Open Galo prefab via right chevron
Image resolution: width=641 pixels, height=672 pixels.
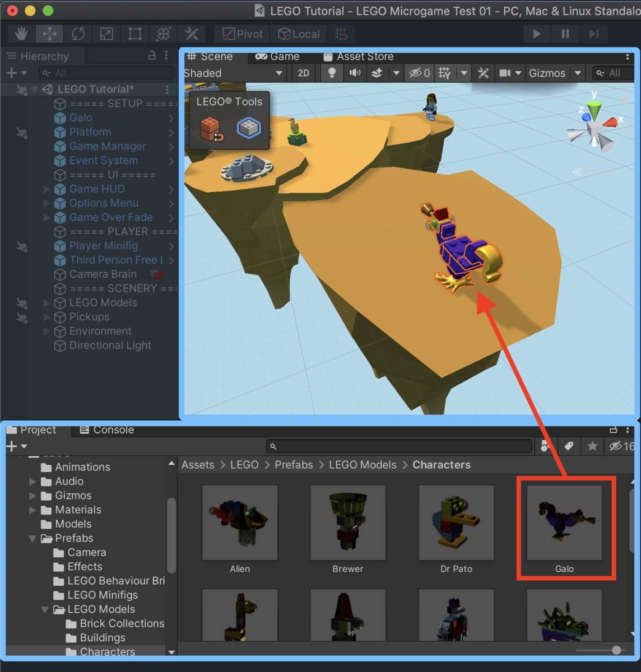click(x=171, y=118)
